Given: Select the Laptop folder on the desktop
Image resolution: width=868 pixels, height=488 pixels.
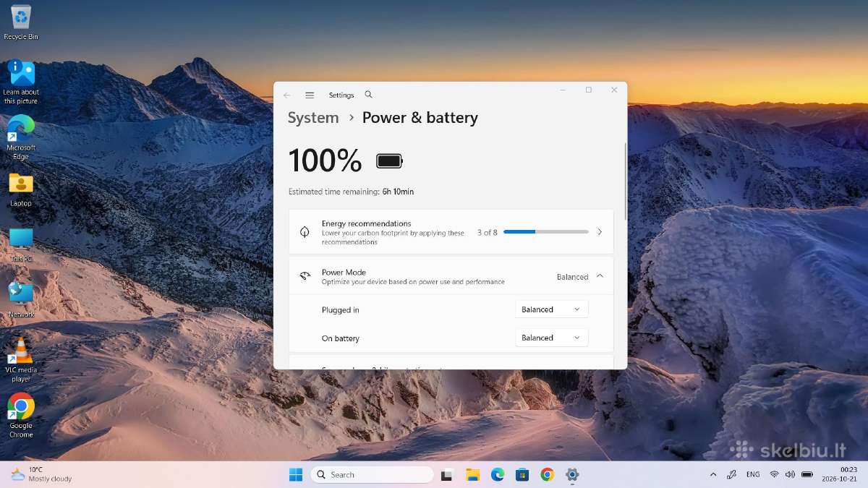Looking at the screenshot, I should 21,189.
